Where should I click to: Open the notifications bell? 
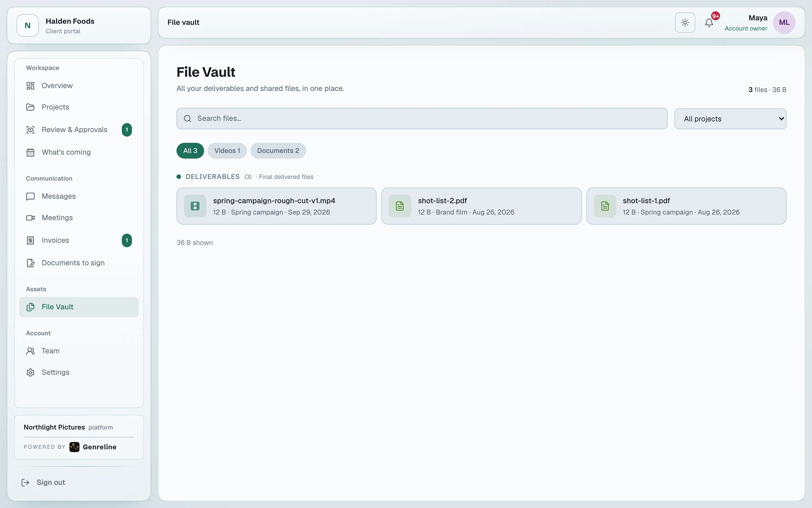click(709, 23)
